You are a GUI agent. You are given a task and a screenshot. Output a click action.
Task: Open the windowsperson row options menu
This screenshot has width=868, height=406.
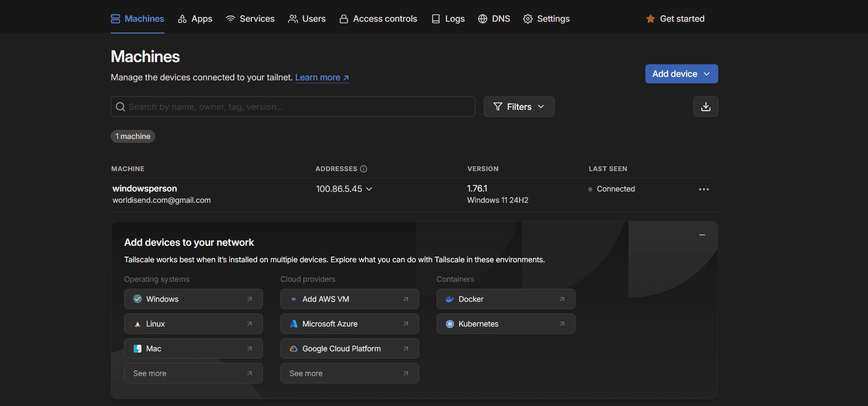click(704, 189)
